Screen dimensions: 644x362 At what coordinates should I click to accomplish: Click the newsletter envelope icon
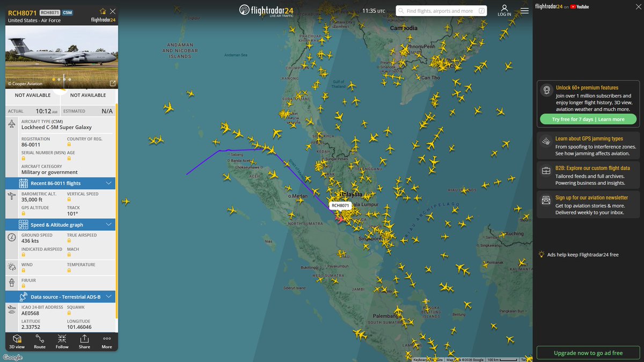[546, 200]
